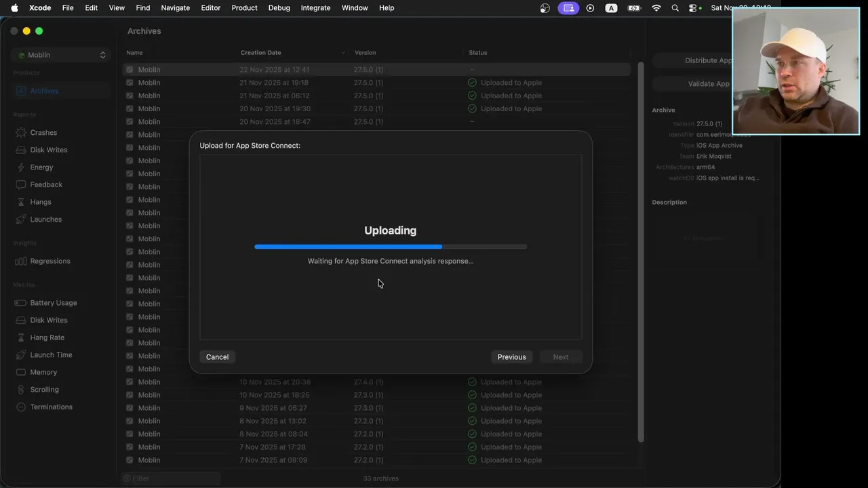Click the archives list vertical scrollbar
Screen dimensions: 868x488
[640, 251]
